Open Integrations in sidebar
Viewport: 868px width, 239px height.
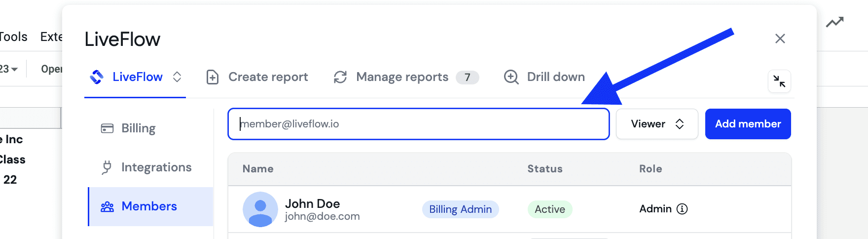[x=150, y=167]
